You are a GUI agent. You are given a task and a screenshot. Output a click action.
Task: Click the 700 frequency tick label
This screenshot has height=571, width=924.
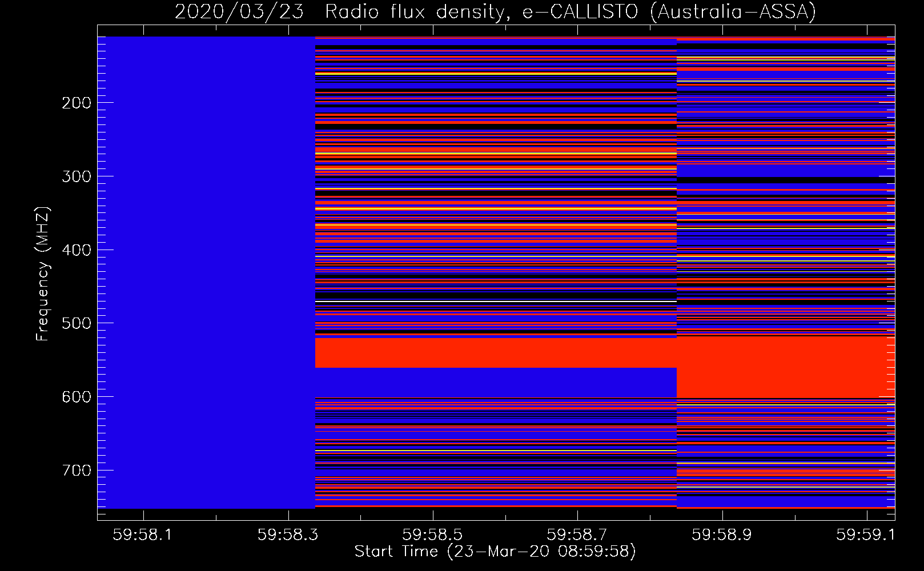tap(77, 471)
